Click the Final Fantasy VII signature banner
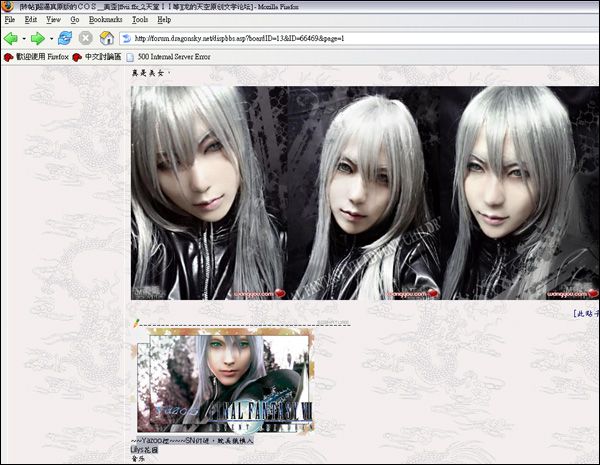 coord(225,380)
